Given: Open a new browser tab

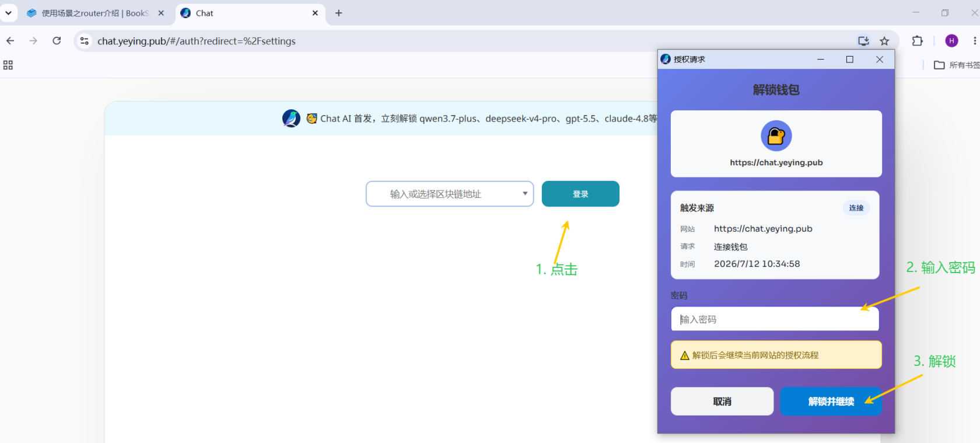Looking at the screenshot, I should point(338,13).
